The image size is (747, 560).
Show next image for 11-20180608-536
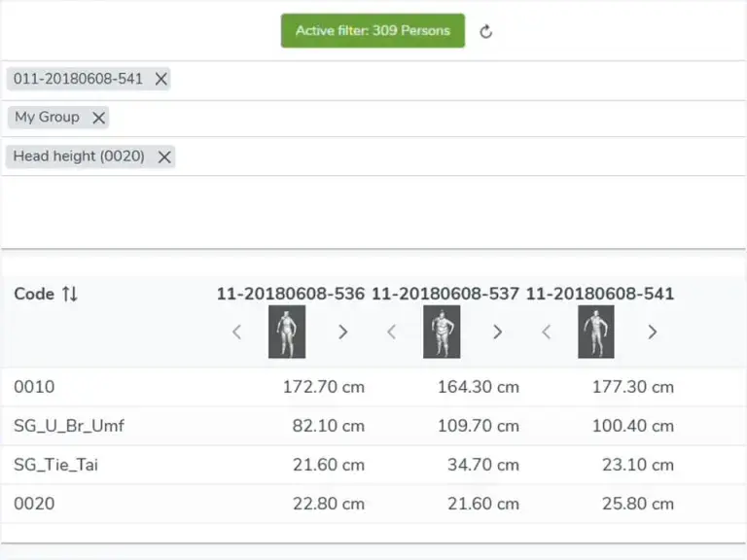tap(342, 332)
